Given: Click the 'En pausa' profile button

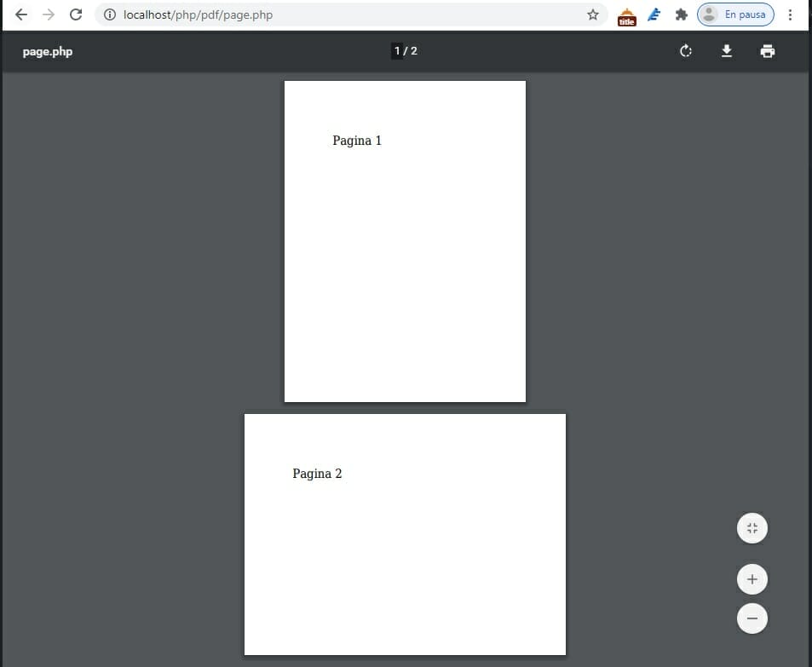Looking at the screenshot, I should click(735, 14).
